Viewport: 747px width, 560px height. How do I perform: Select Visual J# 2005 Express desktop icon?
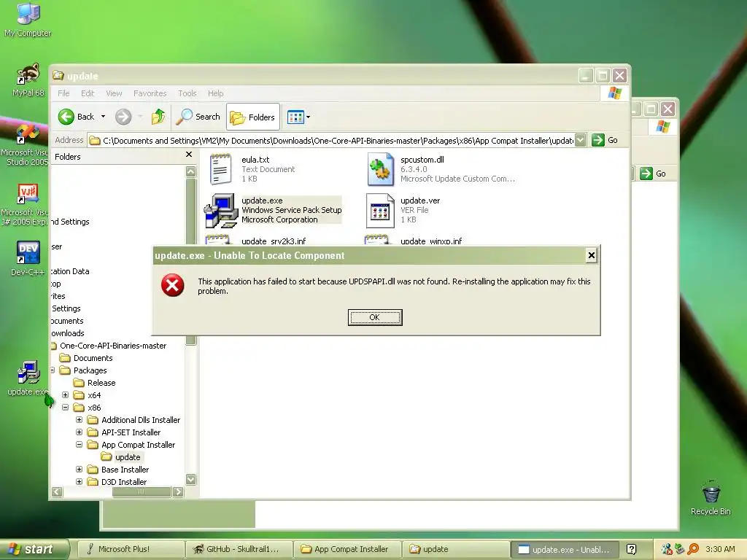[x=25, y=205]
